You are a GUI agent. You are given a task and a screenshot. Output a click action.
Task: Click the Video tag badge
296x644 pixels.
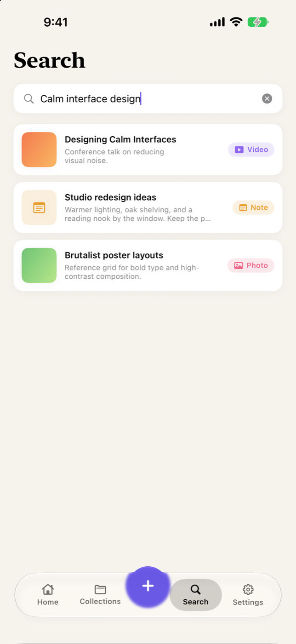click(251, 149)
